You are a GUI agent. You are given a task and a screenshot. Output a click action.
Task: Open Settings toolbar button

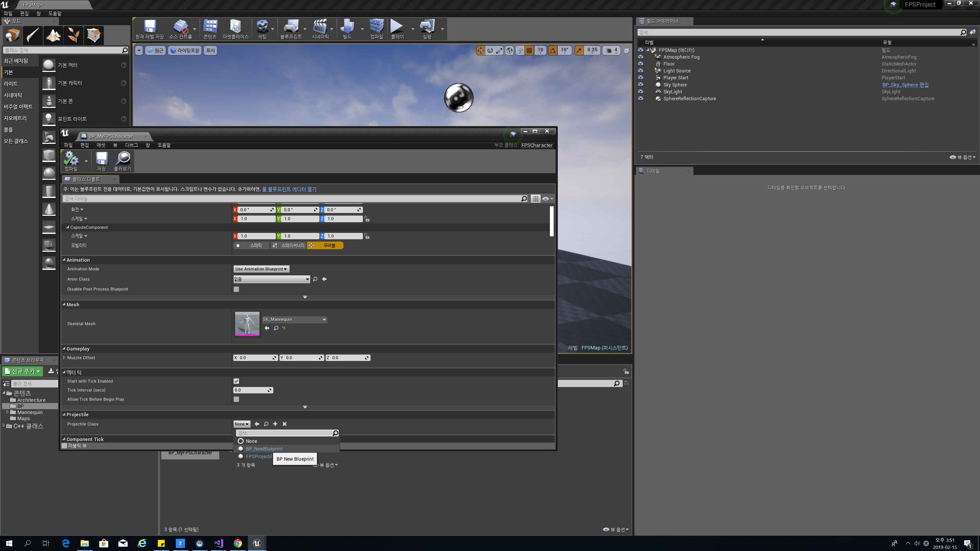(x=262, y=29)
